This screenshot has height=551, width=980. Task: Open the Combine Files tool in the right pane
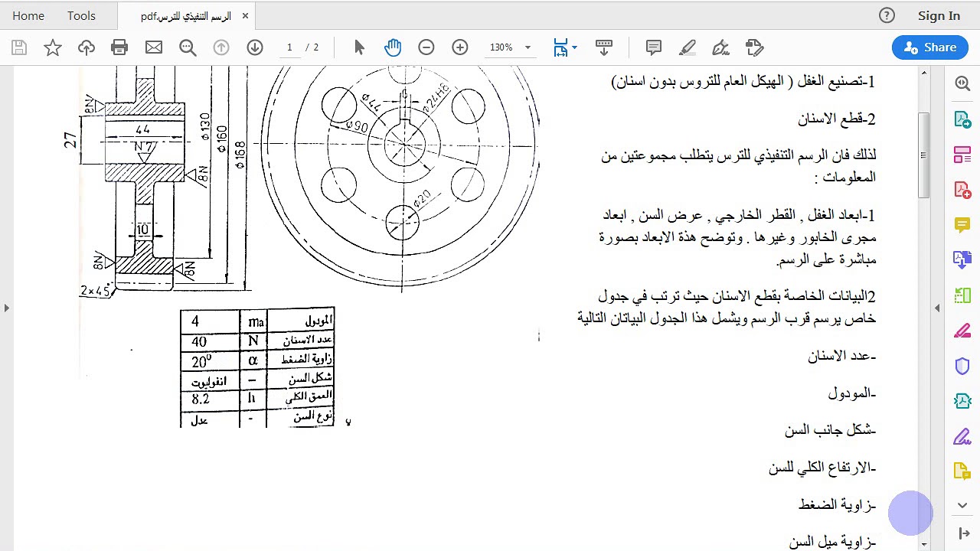(962, 260)
